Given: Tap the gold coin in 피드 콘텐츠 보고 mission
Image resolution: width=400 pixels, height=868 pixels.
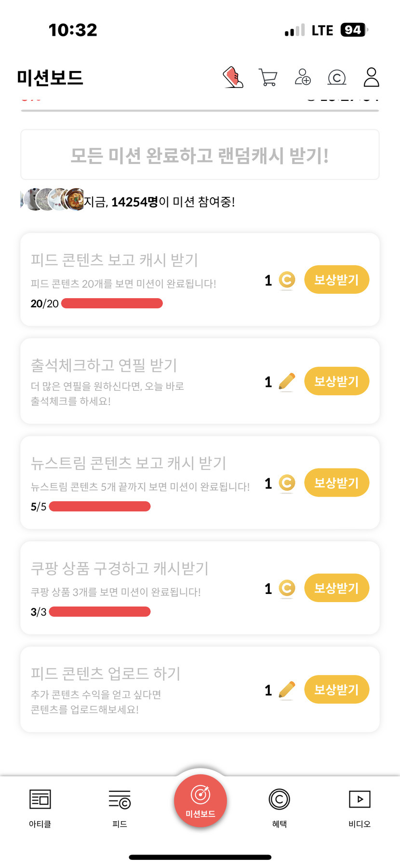Looking at the screenshot, I should tap(287, 280).
